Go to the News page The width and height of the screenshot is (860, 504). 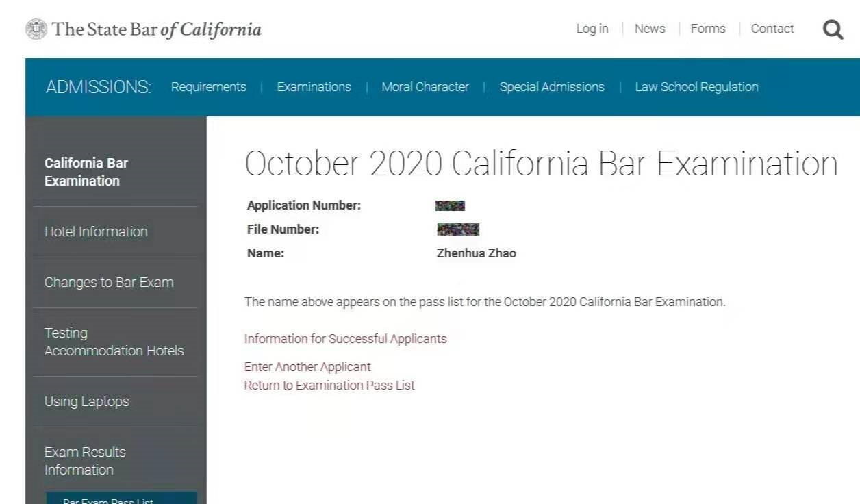650,29
